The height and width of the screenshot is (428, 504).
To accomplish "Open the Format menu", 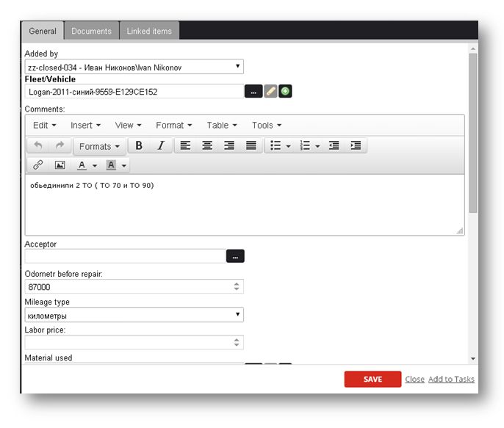I will [174, 126].
